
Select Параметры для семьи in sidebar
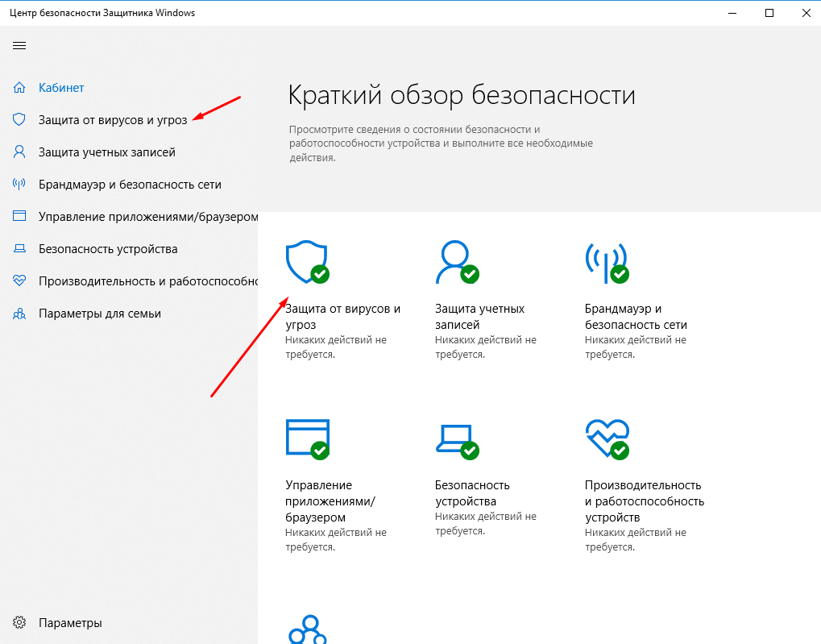(x=99, y=314)
